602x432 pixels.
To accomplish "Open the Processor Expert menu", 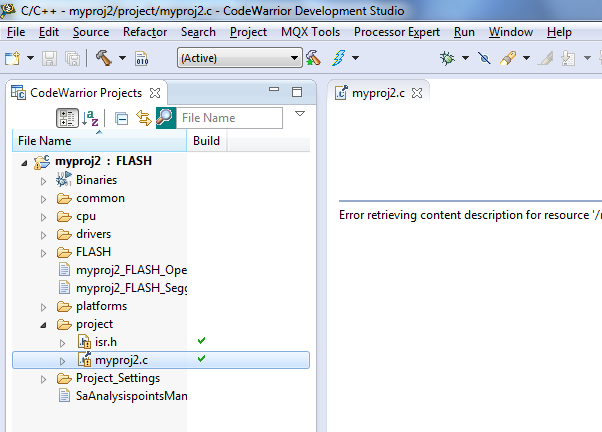I will [x=397, y=32].
